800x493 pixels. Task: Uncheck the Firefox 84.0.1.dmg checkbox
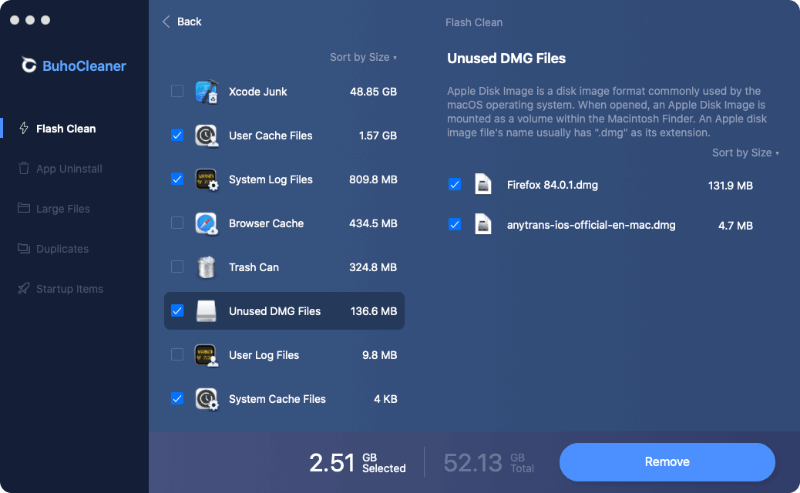pyautogui.click(x=455, y=185)
